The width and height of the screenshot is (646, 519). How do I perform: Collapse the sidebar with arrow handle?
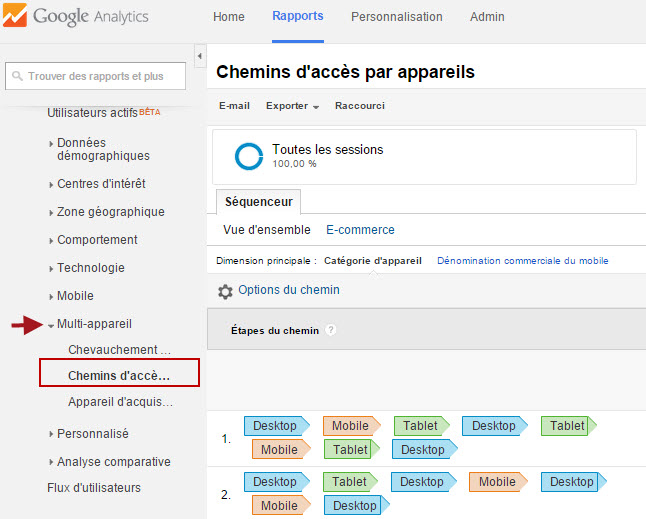point(200,56)
